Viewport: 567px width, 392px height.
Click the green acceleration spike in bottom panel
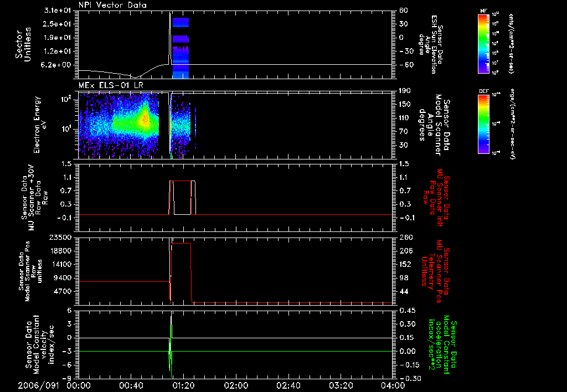pos(171,351)
